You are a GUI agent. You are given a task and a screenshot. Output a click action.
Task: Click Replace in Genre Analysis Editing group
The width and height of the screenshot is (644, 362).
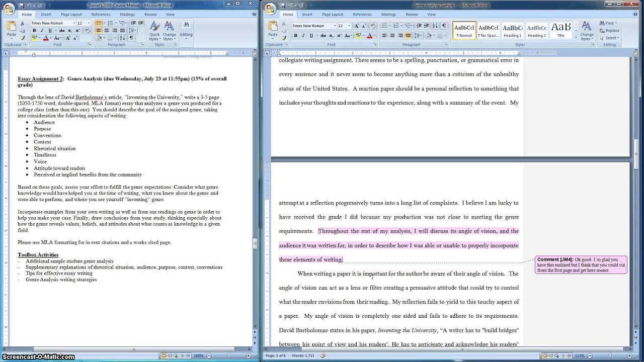click(609, 31)
